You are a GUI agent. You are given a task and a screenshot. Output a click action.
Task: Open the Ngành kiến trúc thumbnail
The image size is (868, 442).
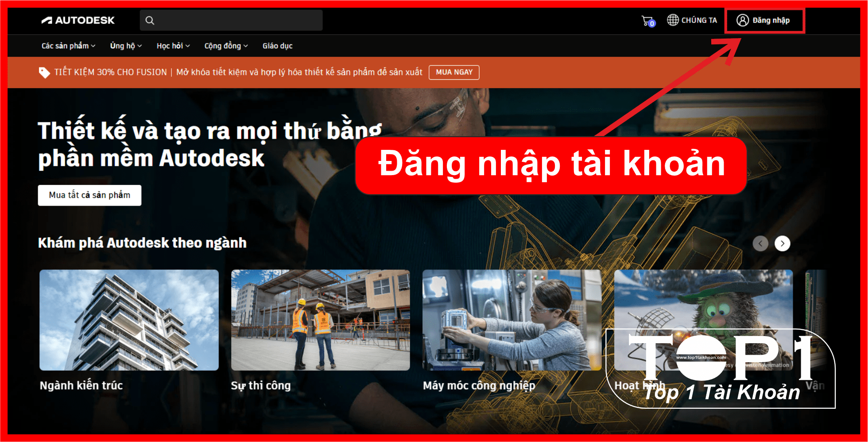pyautogui.click(x=129, y=320)
